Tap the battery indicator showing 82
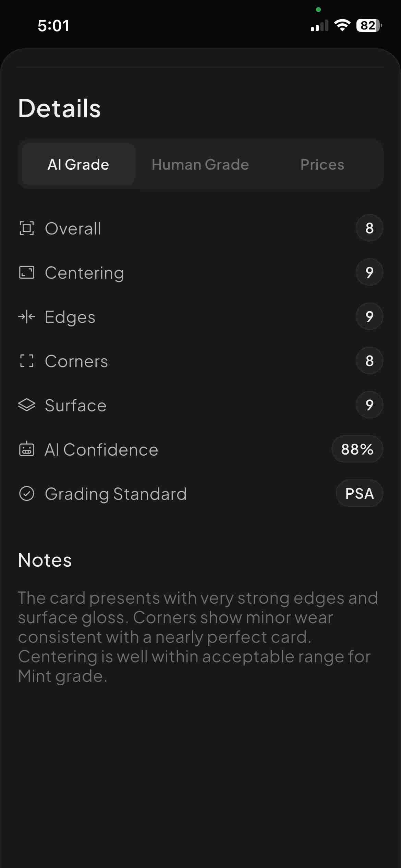401x868 pixels. [x=369, y=25]
